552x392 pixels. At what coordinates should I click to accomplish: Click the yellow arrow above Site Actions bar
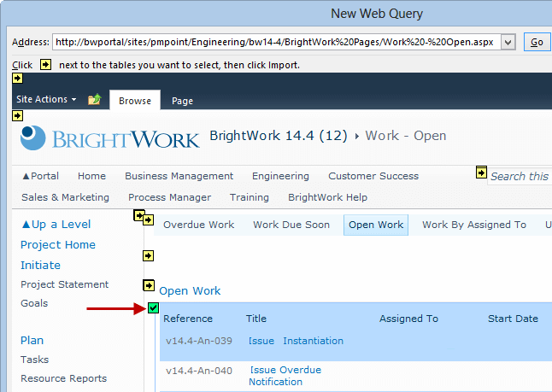pos(18,78)
